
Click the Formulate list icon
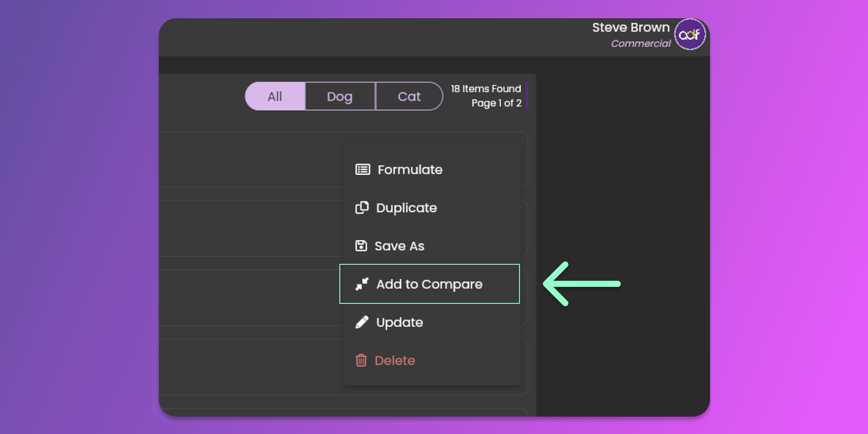(362, 169)
